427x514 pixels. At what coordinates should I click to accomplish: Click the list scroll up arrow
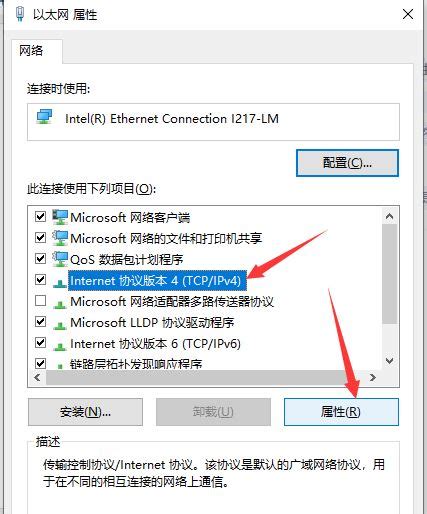[x=389, y=216]
